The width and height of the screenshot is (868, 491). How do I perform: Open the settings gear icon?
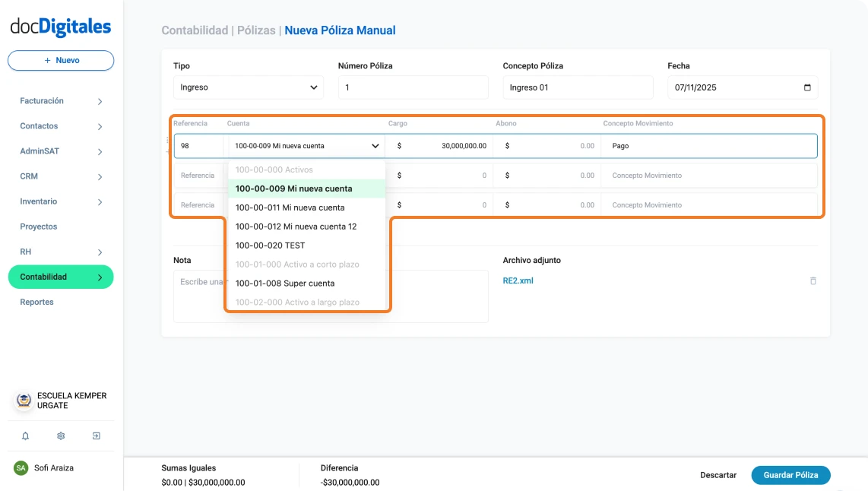click(x=61, y=436)
